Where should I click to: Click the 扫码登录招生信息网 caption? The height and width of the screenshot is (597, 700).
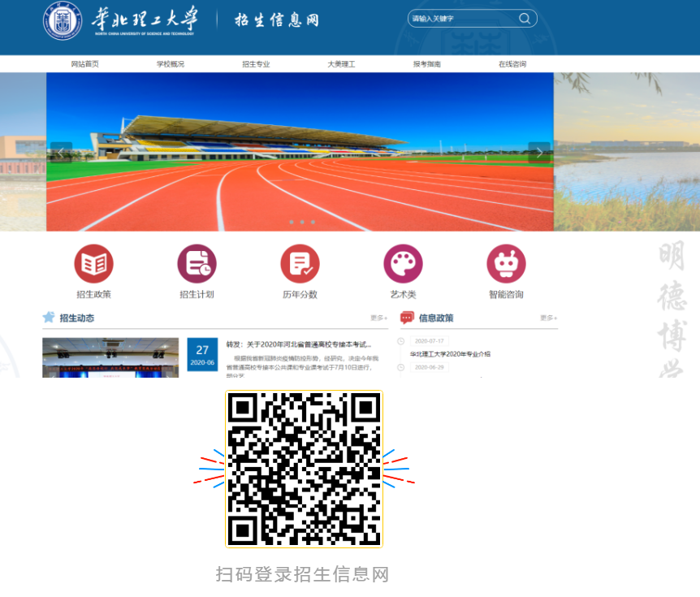pyautogui.click(x=302, y=574)
